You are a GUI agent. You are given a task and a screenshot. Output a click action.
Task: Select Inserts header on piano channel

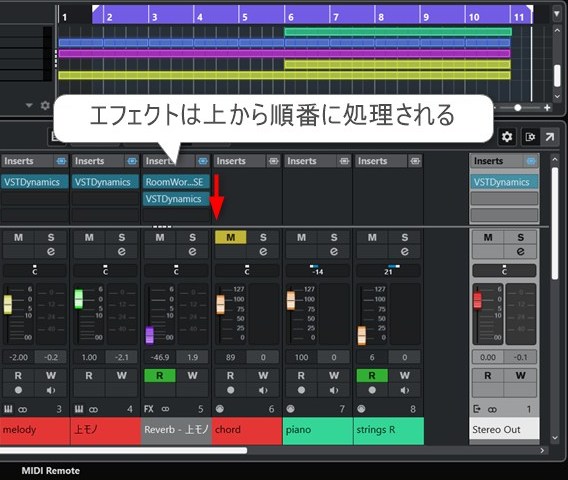tap(311, 161)
